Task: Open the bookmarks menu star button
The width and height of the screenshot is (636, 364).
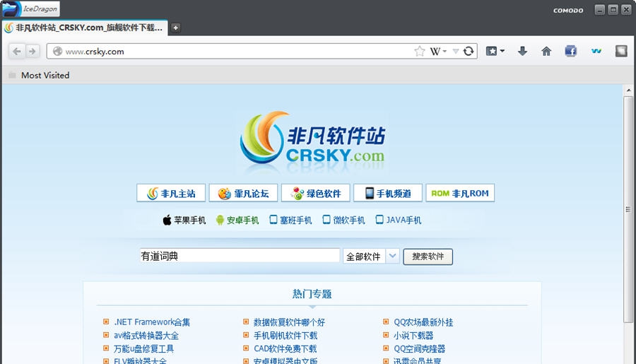Action: [491, 51]
